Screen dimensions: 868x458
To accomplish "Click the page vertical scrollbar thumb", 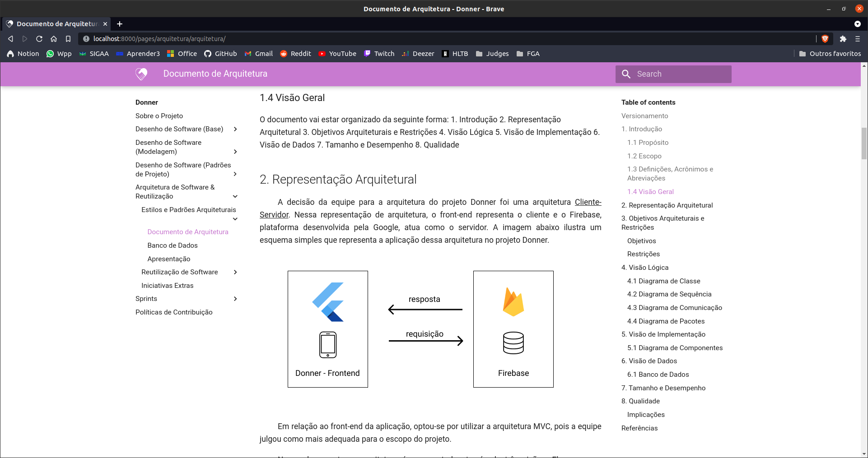I will click(864, 143).
